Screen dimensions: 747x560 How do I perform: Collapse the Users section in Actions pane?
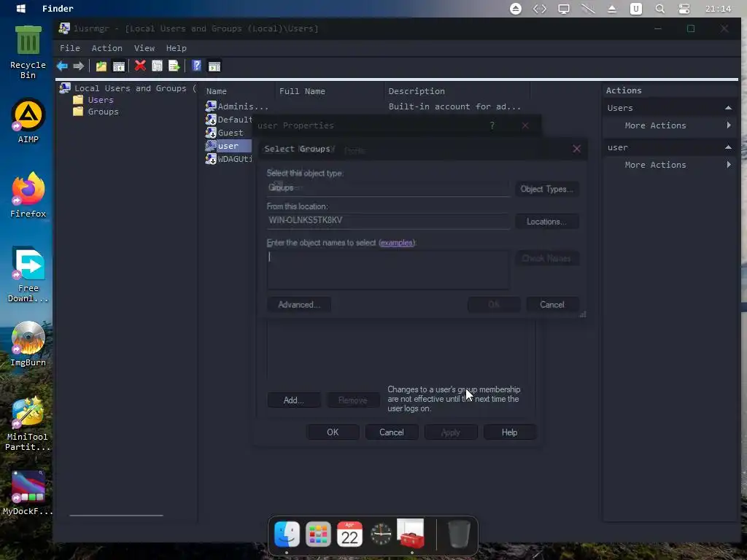point(728,108)
